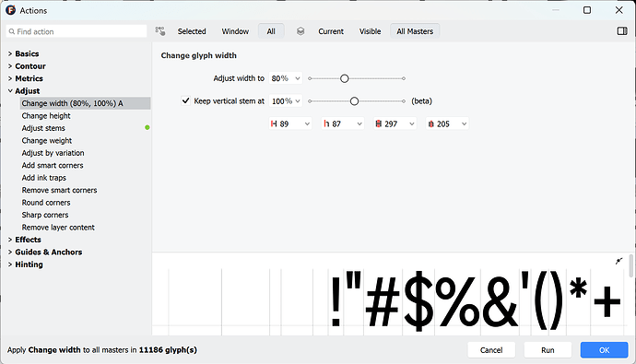Viewport: 636px width, 364px height.
Task: Select the Change weight action
Action: click(x=47, y=140)
